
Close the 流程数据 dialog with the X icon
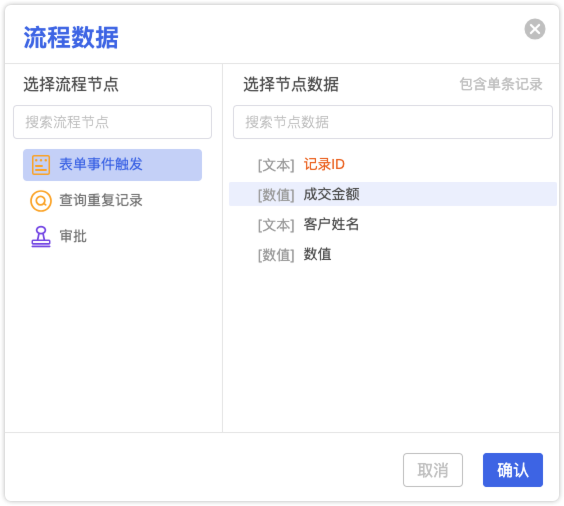pyautogui.click(x=535, y=29)
